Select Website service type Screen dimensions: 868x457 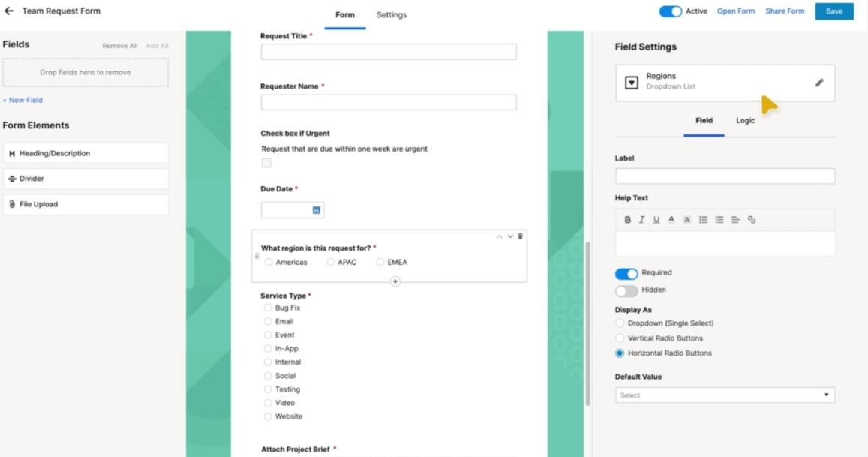[267, 416]
